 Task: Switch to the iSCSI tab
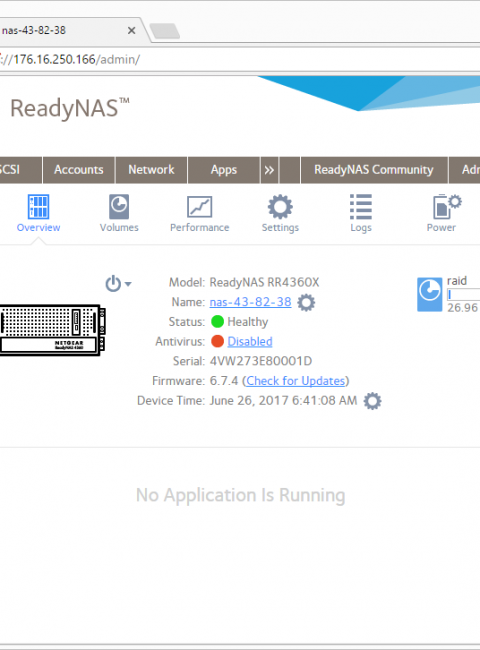pyautogui.click(x=21, y=170)
